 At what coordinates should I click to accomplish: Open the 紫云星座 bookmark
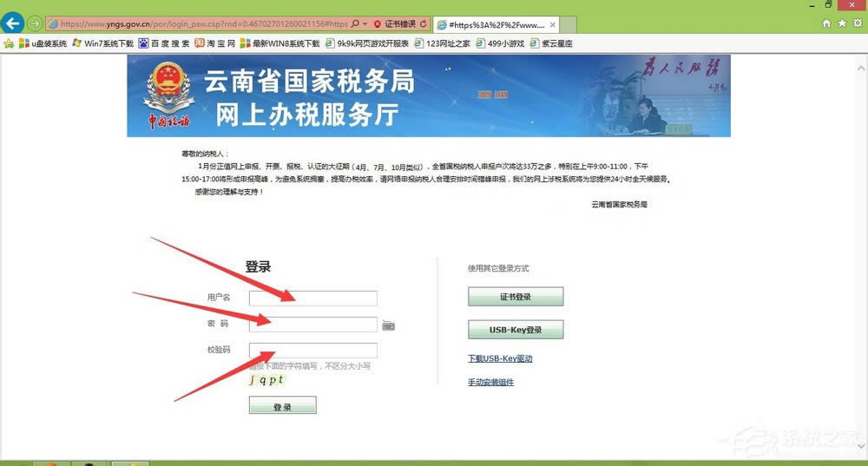551,43
